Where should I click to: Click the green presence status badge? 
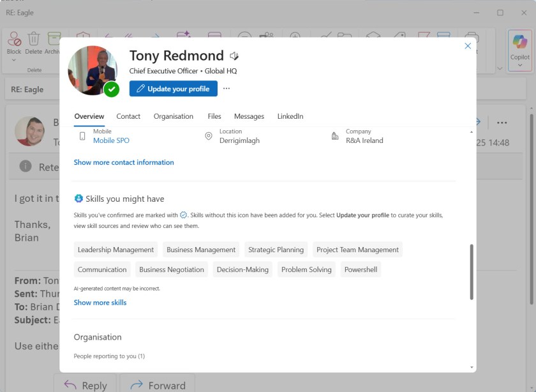(x=112, y=89)
